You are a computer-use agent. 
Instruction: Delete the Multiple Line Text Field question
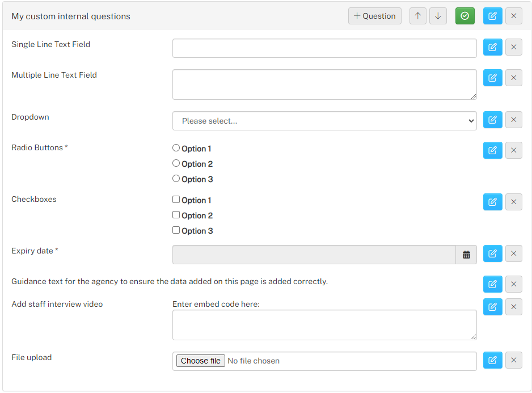tap(514, 78)
